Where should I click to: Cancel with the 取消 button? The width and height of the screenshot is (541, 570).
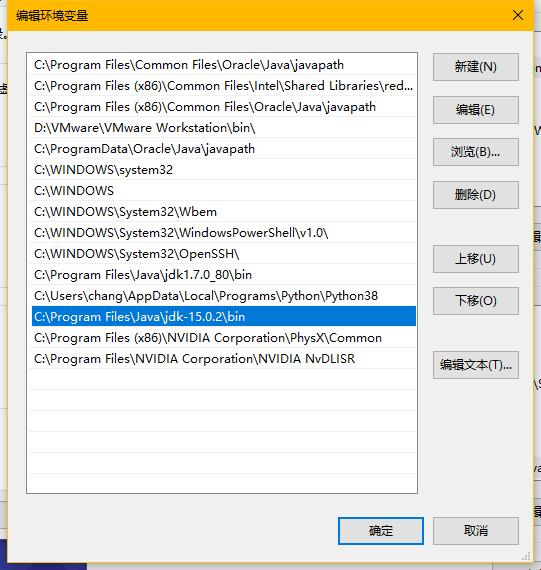476,531
